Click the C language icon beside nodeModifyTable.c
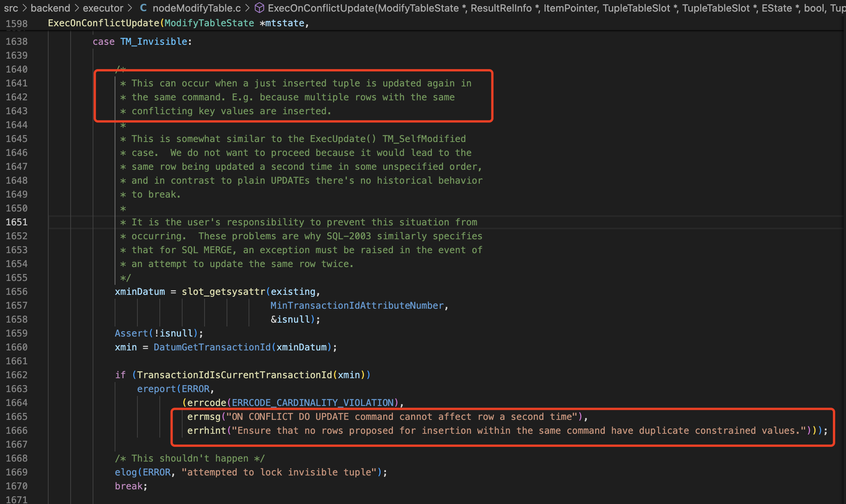 [143, 8]
